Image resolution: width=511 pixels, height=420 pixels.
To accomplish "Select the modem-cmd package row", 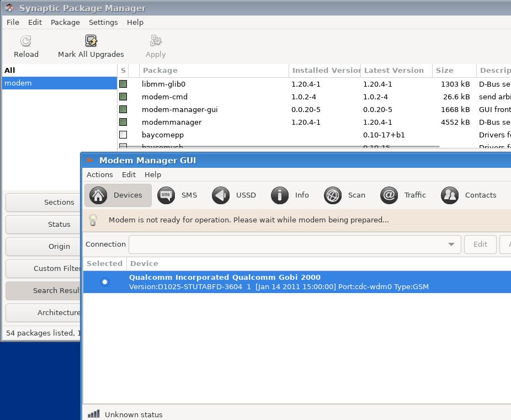I will point(314,97).
